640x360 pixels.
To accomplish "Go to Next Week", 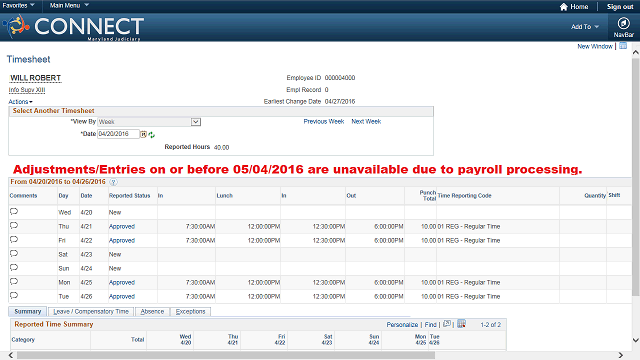I will [x=366, y=122].
